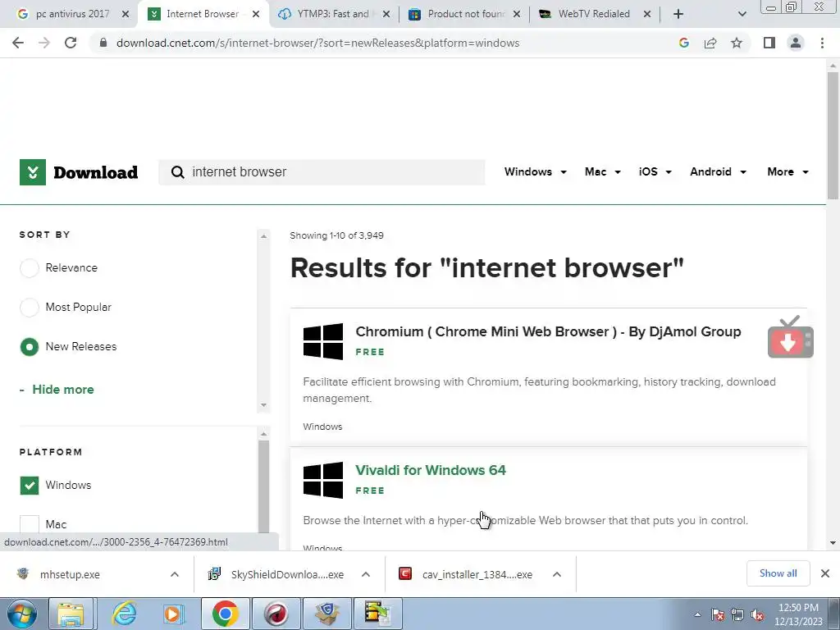840x630 pixels.
Task: Check the Mac platform checkbox
Action: coord(30,524)
